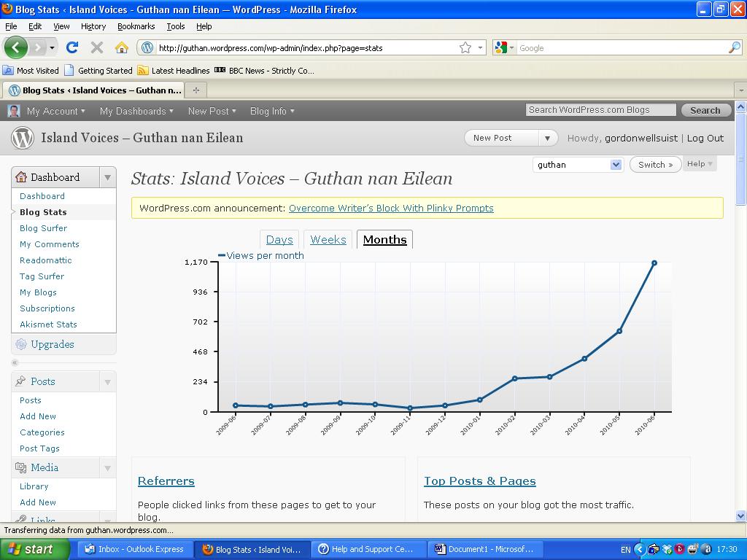Click the bookmark star in address bar
This screenshot has height=560, width=747.
(x=465, y=47)
